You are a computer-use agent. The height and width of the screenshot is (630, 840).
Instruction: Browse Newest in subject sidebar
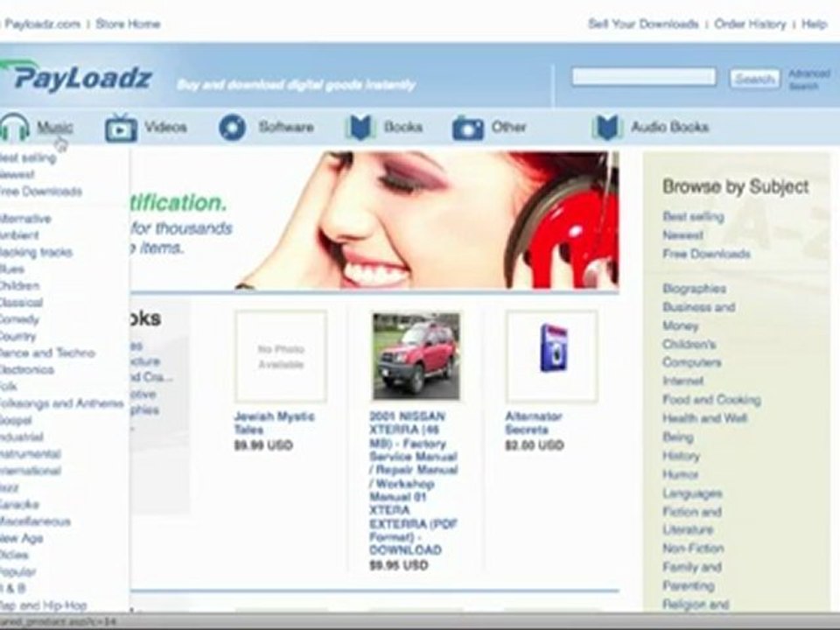coord(683,235)
